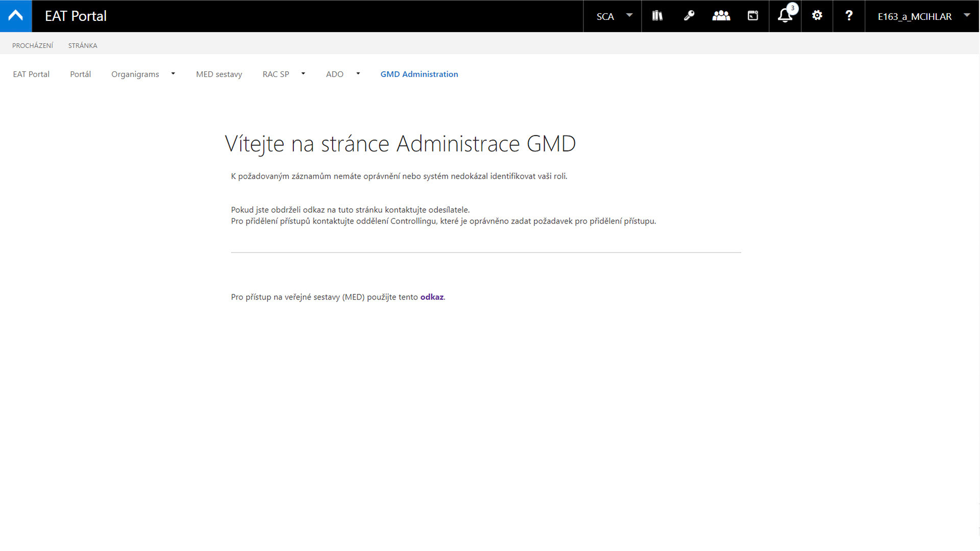Image resolution: width=980 pixels, height=551 pixels.
Task: Select GMD Administration in the navigation
Action: [419, 74]
